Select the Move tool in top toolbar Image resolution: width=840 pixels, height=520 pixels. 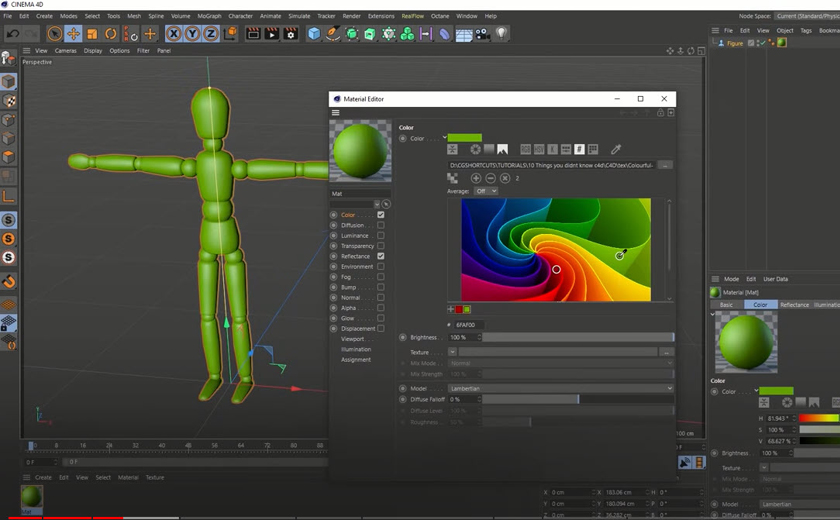[73, 34]
